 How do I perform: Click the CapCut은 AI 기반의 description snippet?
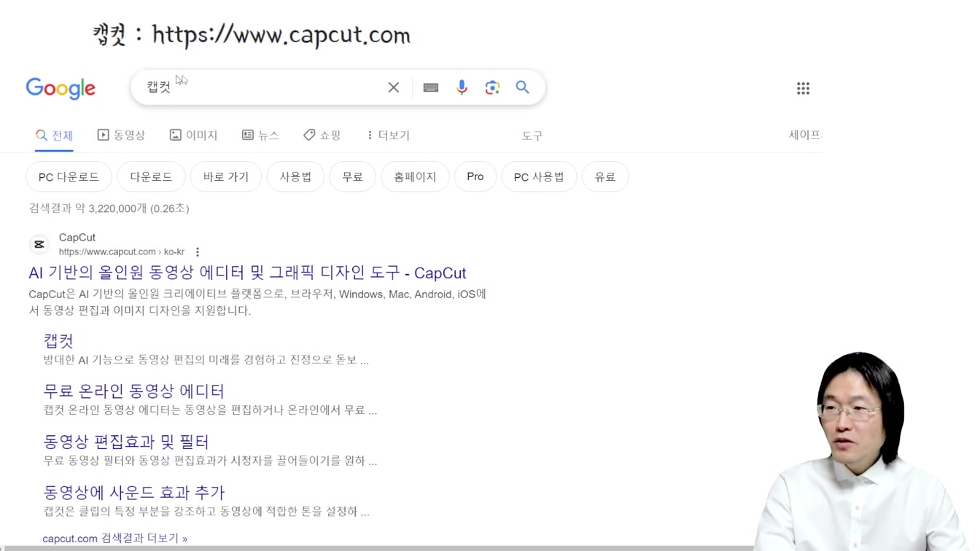click(x=257, y=302)
